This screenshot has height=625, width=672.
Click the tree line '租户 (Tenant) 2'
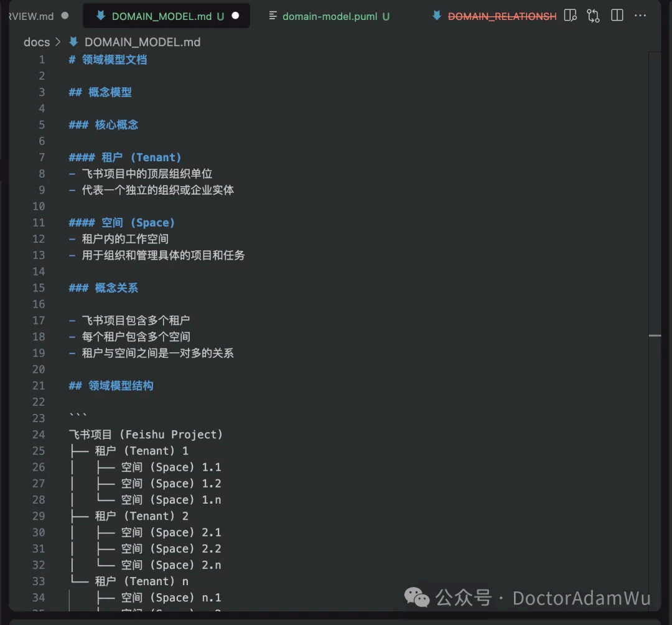click(x=141, y=515)
